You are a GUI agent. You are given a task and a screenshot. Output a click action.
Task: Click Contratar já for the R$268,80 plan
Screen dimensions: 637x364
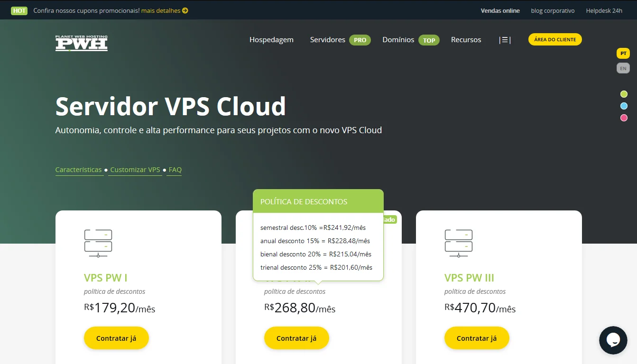296,338
